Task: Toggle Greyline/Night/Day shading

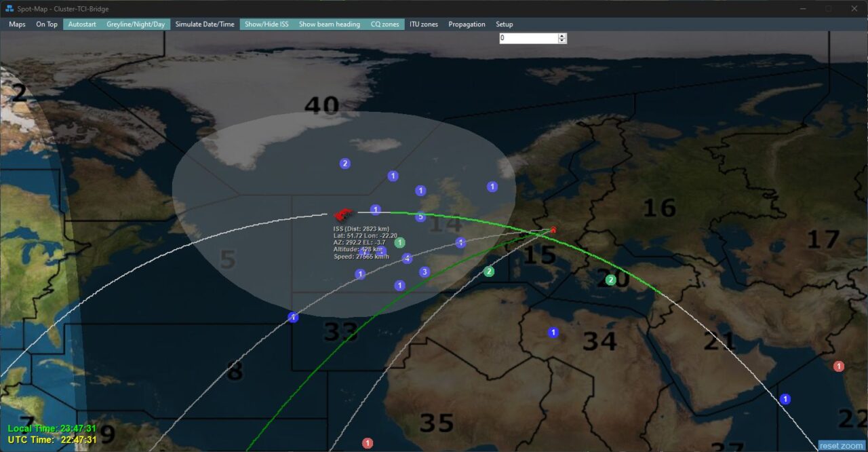Action: click(x=136, y=24)
